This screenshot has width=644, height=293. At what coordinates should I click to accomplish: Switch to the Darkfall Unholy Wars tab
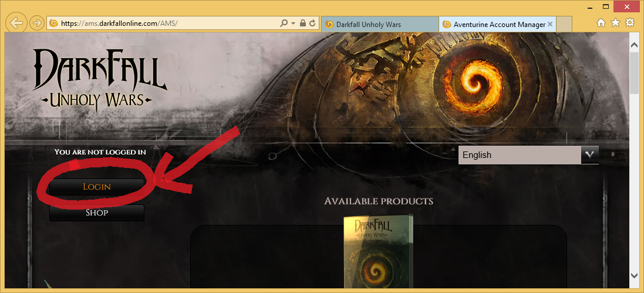pyautogui.click(x=380, y=24)
